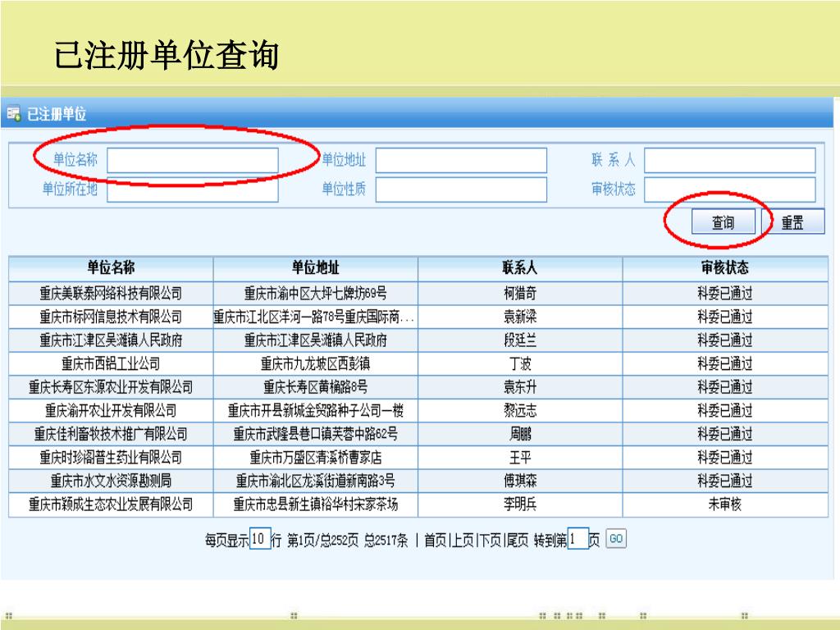Click contact name 傅琪森
840x630 pixels.
click(520, 481)
